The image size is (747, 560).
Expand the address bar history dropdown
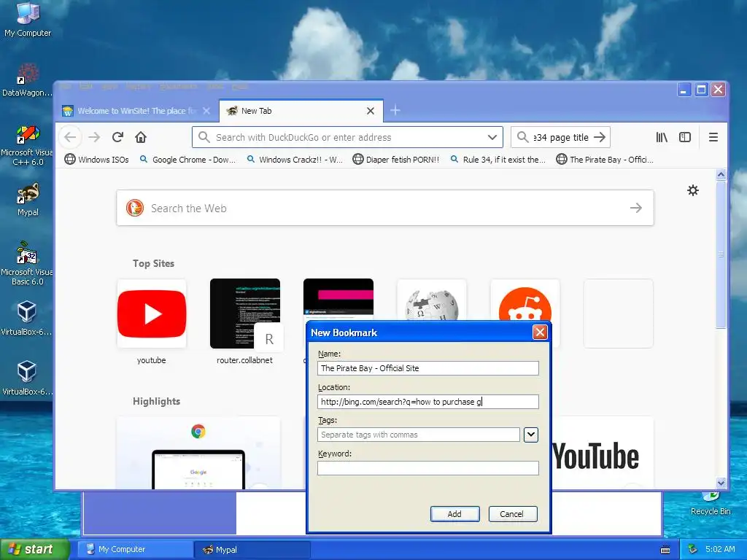(x=492, y=137)
